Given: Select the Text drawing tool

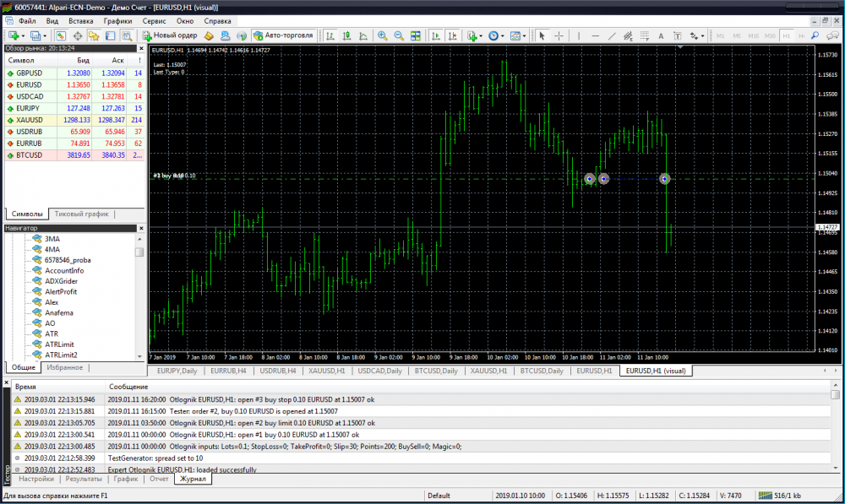Looking at the screenshot, I should pyautogui.click(x=661, y=35).
